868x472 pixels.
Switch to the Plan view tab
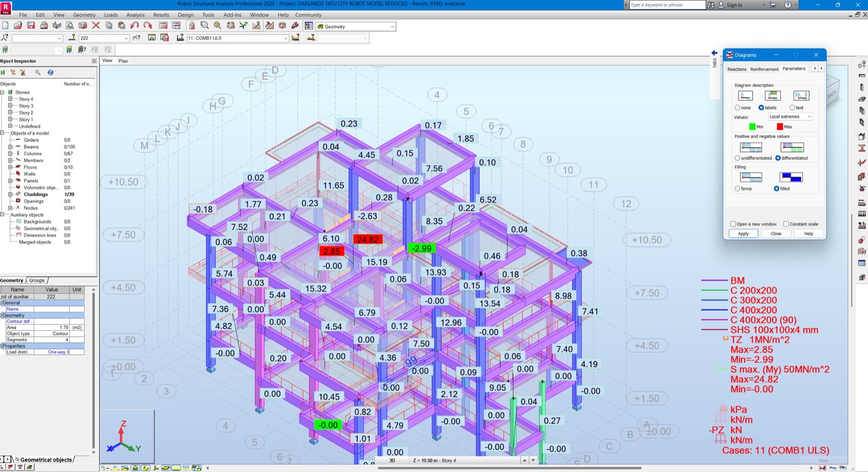click(123, 61)
